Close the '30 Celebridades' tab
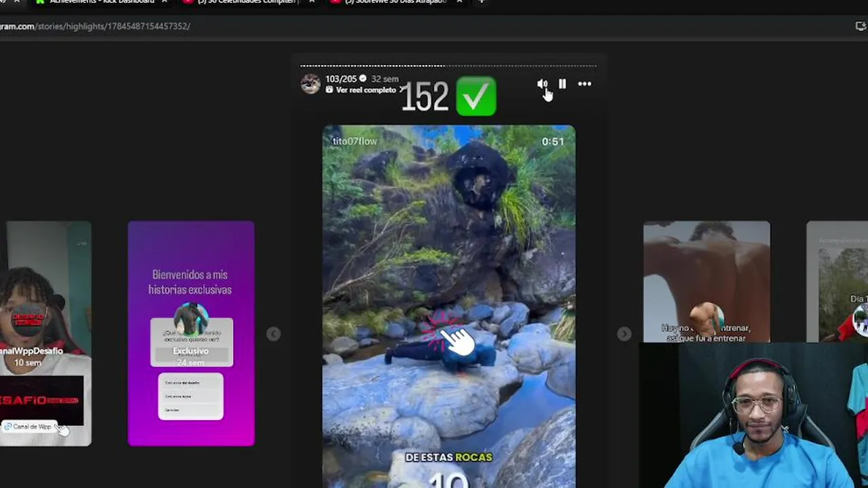Screen dimensions: 868x488 (311, 2)
